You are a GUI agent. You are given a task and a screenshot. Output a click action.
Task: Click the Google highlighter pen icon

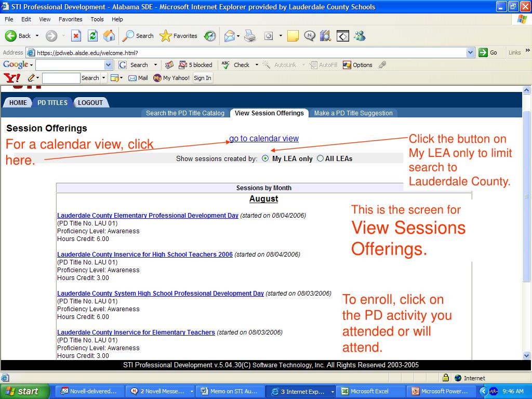(382, 65)
